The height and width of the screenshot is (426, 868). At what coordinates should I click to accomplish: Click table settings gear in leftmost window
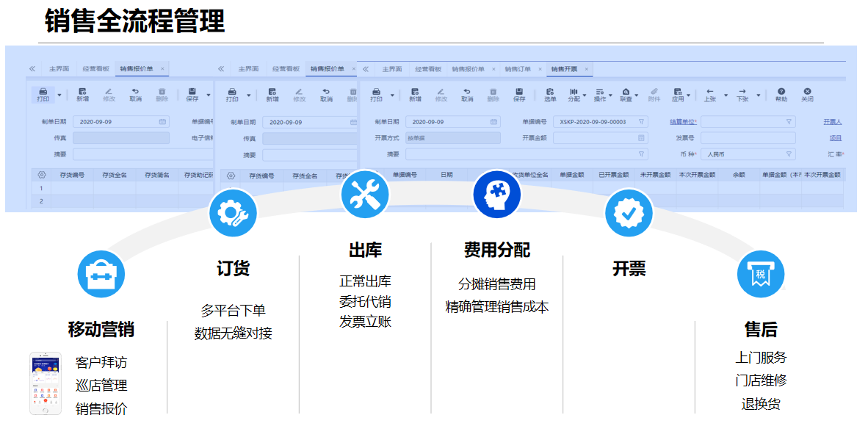[41, 175]
